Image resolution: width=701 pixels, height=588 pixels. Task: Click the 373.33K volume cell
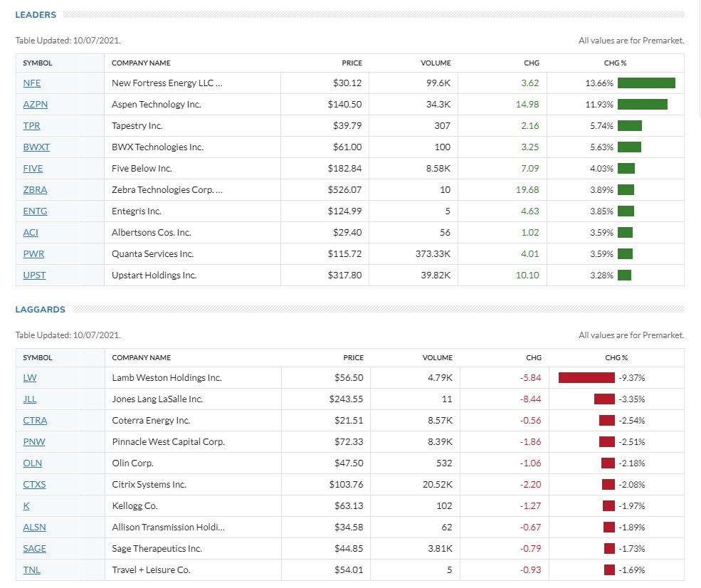tap(433, 254)
